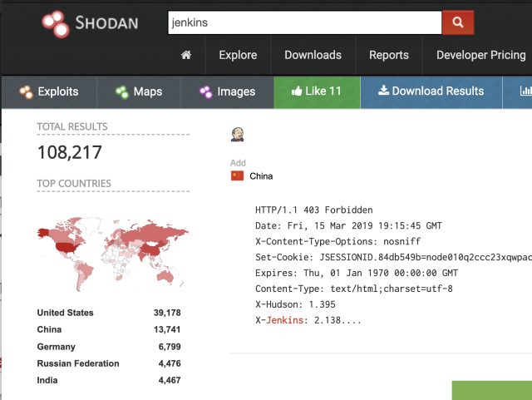The image size is (532, 400).
Task: Click the 'Add' label above China
Action: pyautogui.click(x=238, y=163)
